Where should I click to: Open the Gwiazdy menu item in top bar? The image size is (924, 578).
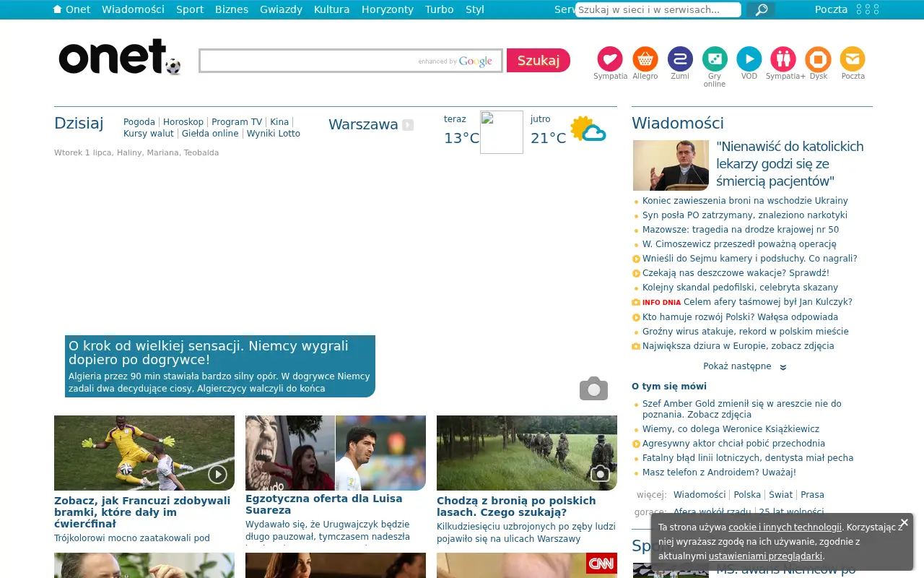click(x=281, y=9)
